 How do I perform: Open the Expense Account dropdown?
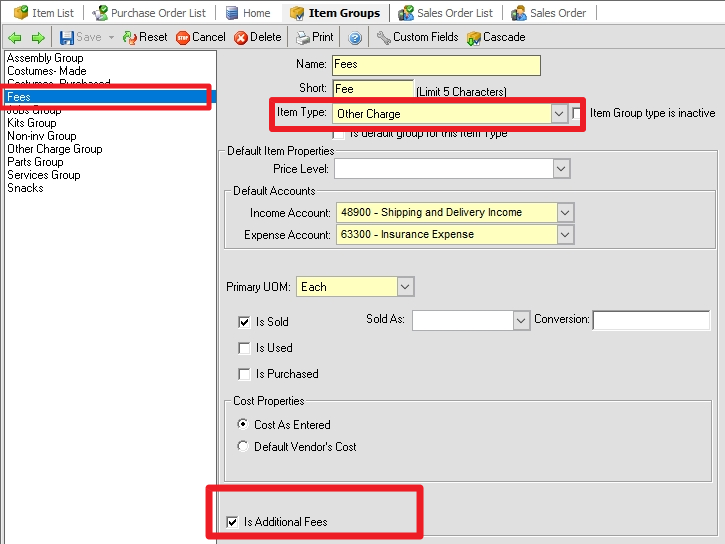(565, 235)
